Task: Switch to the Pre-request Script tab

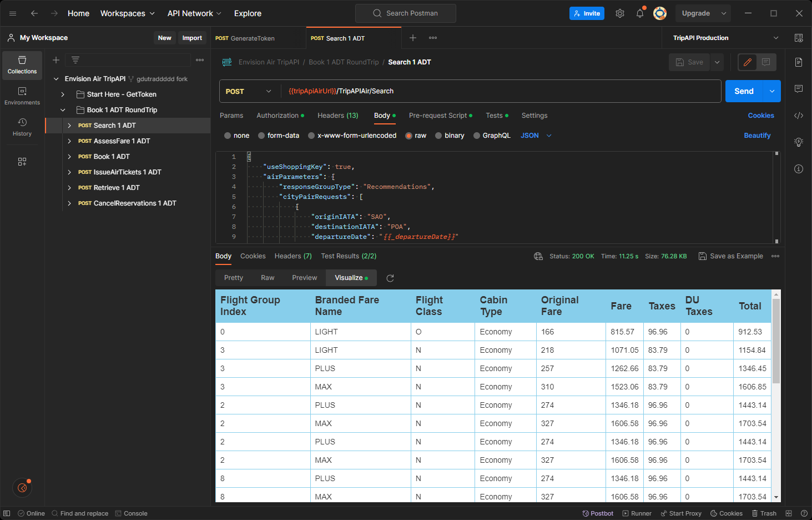Action: tap(438, 116)
